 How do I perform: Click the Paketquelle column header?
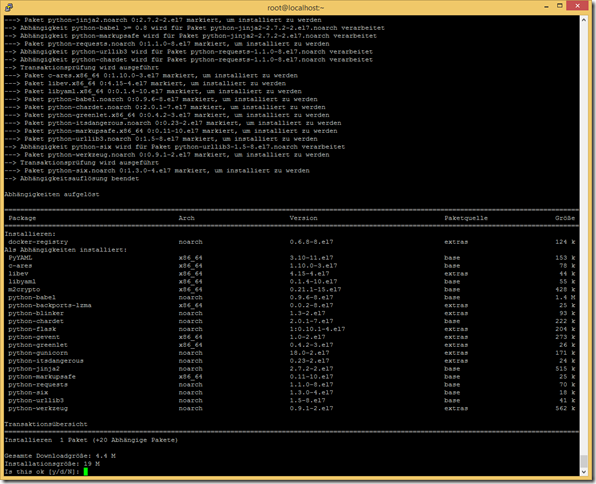click(x=466, y=218)
